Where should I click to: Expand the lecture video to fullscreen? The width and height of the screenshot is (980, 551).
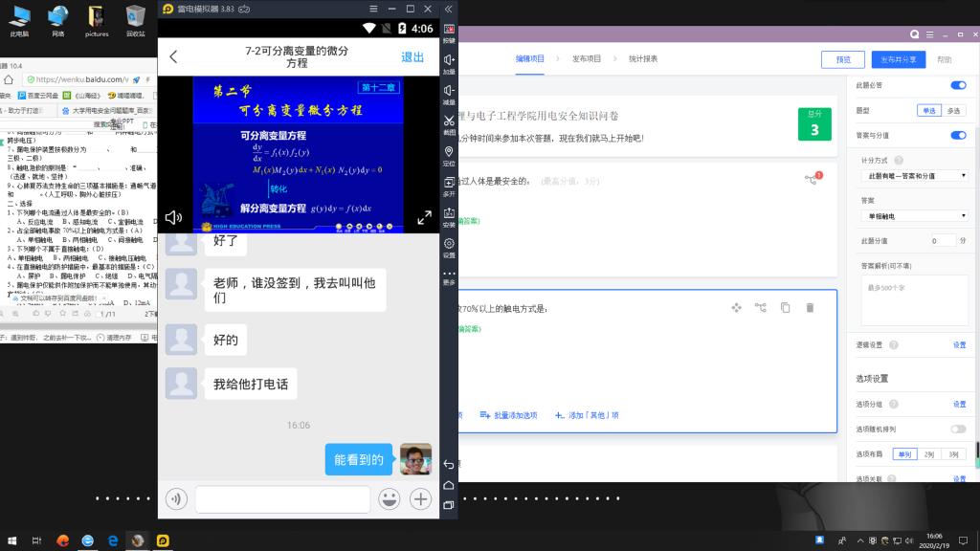click(425, 217)
